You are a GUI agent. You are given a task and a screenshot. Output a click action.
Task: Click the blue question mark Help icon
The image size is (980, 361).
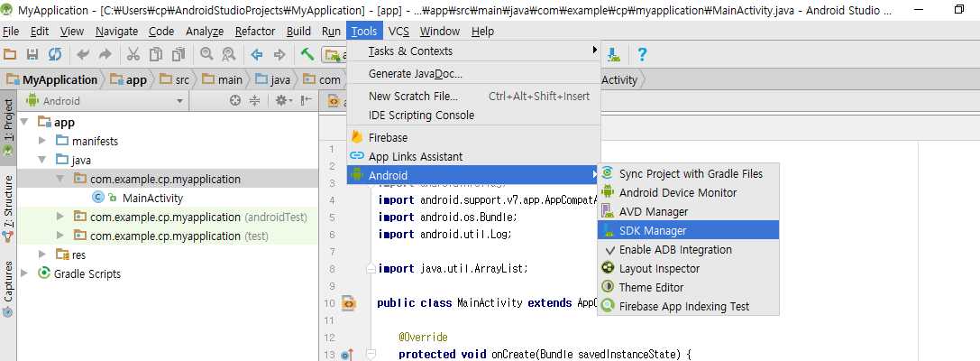641,54
